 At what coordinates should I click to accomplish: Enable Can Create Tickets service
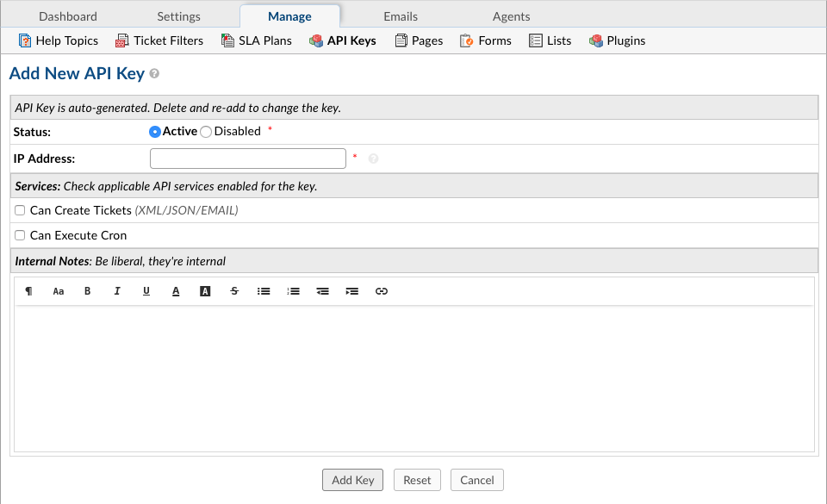[19, 209]
